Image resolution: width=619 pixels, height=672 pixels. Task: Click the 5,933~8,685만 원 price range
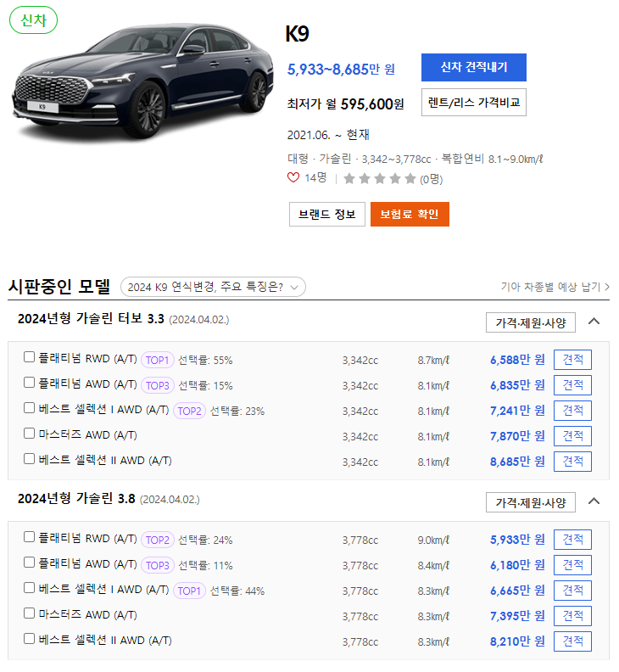(341, 69)
